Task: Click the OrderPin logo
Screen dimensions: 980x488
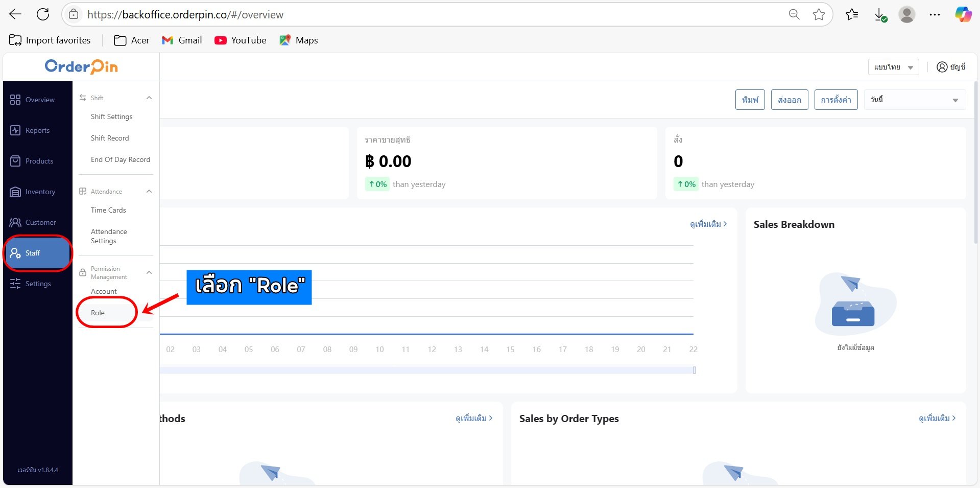Action: coord(81,67)
